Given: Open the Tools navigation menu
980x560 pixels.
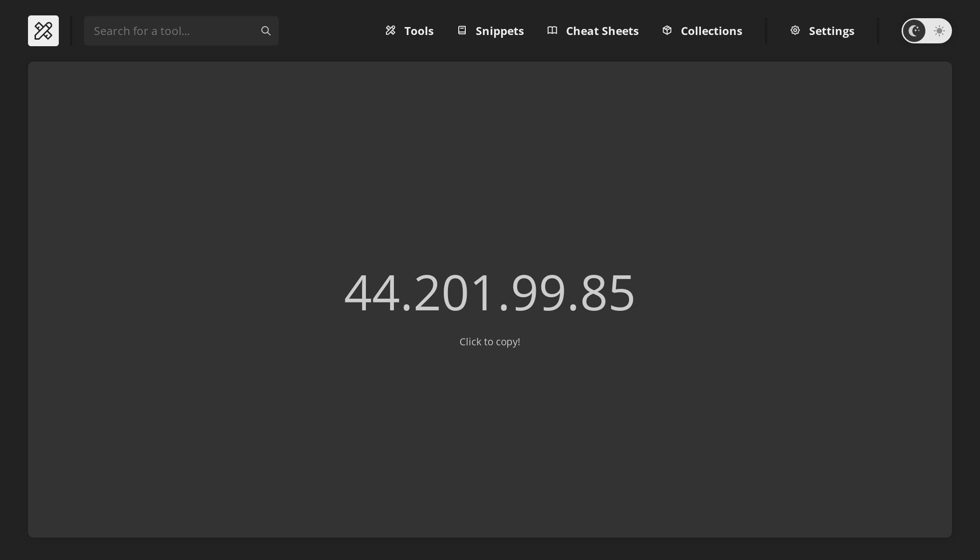Looking at the screenshot, I should (x=419, y=30).
